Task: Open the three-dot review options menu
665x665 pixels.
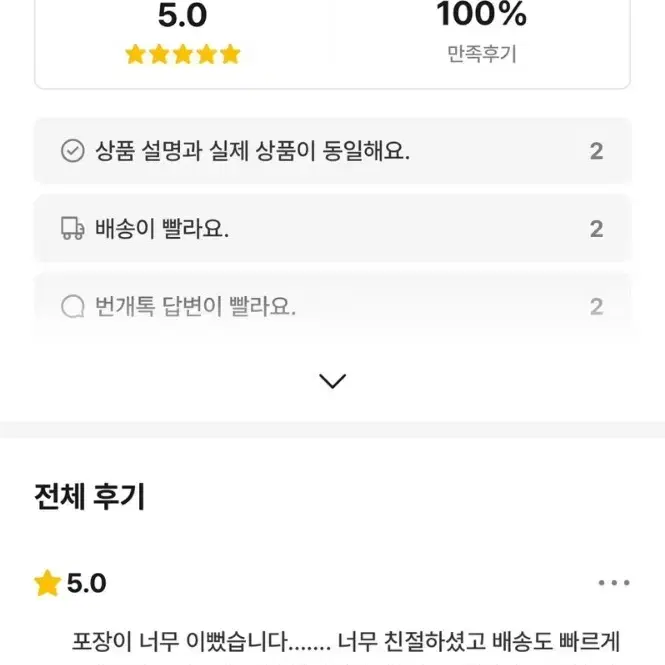Action: coord(614,583)
